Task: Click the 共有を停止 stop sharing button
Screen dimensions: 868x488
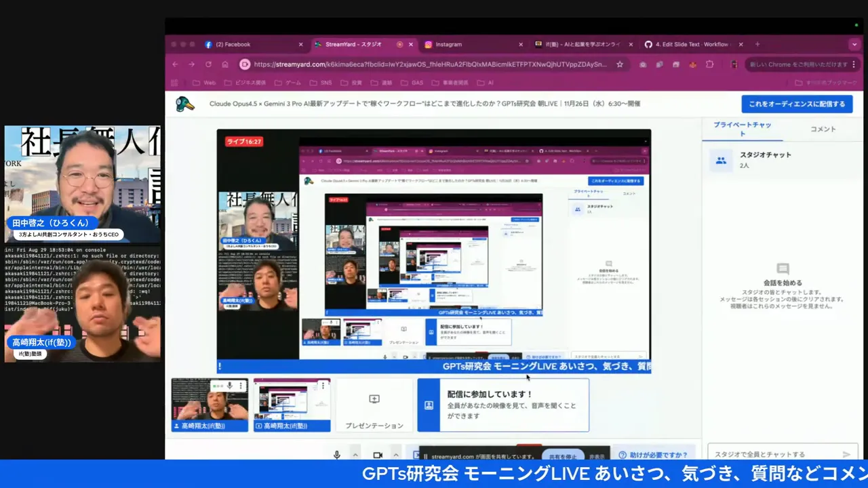Action: [564, 455]
